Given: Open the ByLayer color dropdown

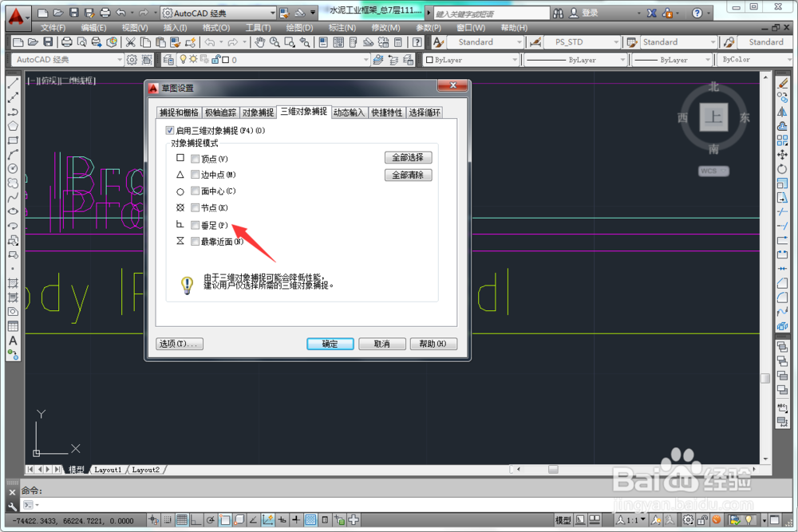Looking at the screenshot, I should tap(471, 60).
